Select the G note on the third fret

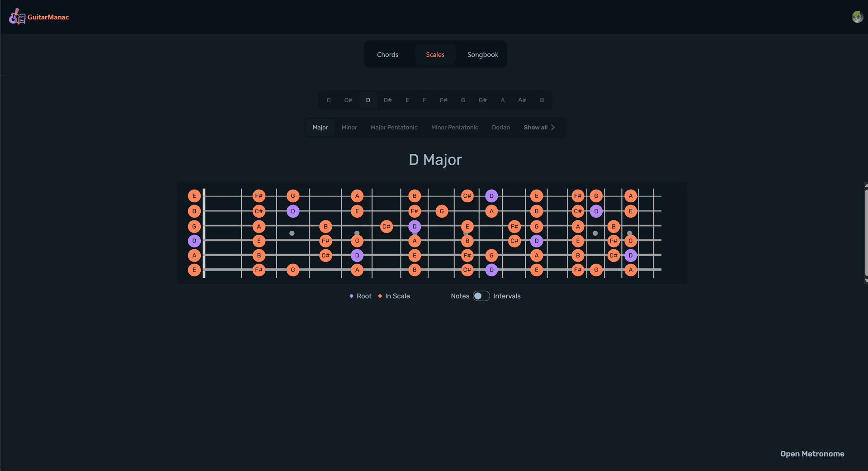[293, 195]
